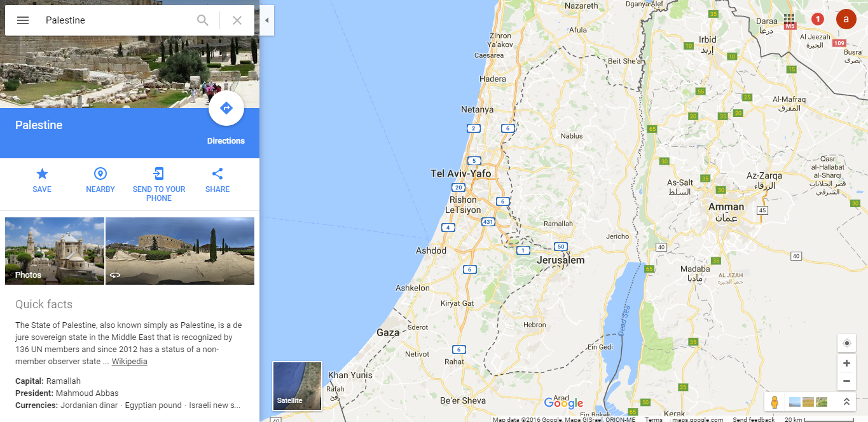Switch to Satellite view thumbnail
This screenshot has height=422, width=868.
point(297,385)
